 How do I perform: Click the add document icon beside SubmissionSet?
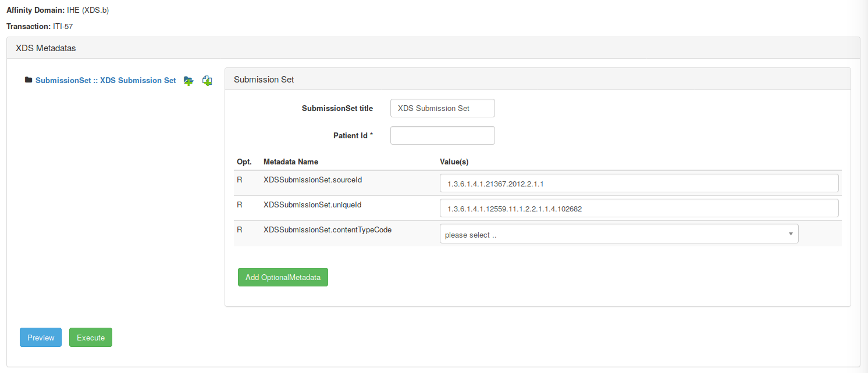(x=207, y=81)
